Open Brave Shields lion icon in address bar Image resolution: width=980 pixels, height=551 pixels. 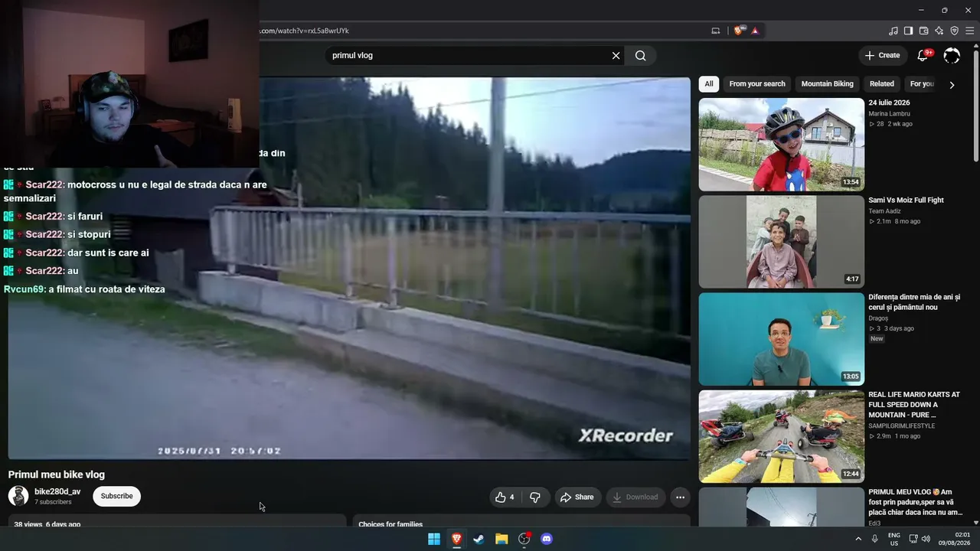[x=739, y=31]
